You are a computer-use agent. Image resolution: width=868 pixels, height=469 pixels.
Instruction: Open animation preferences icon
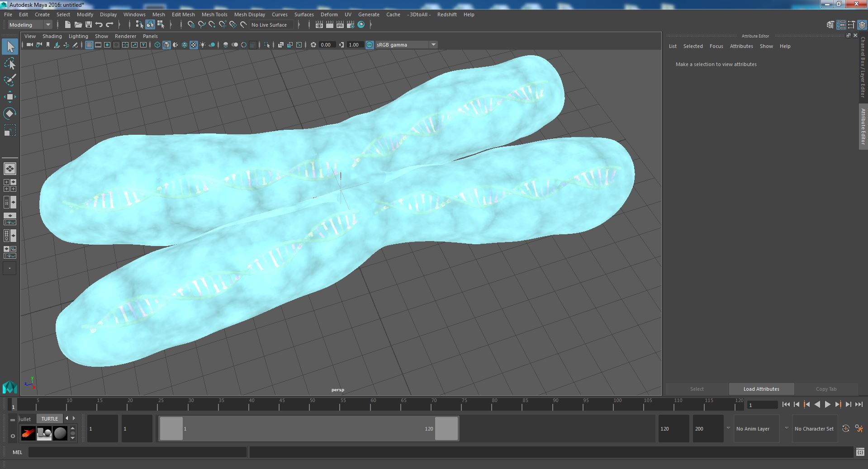pos(859,428)
